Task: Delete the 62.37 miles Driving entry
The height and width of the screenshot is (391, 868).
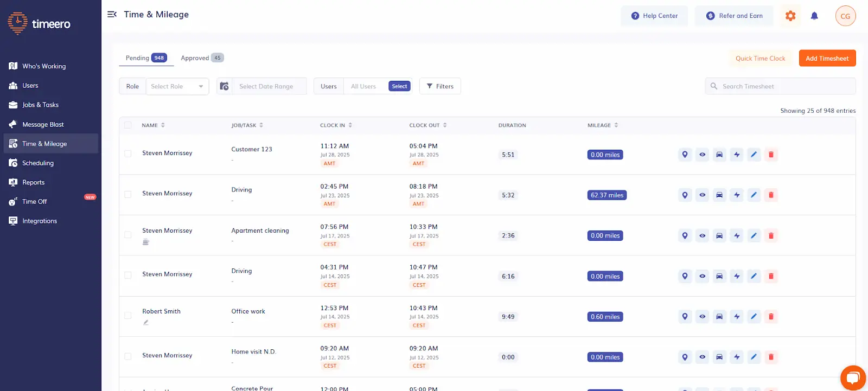Action: pos(771,195)
